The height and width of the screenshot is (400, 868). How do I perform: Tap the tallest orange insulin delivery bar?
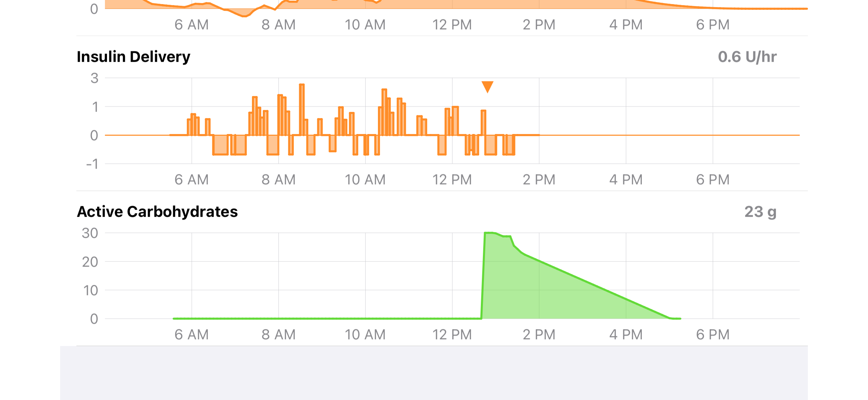(x=302, y=109)
